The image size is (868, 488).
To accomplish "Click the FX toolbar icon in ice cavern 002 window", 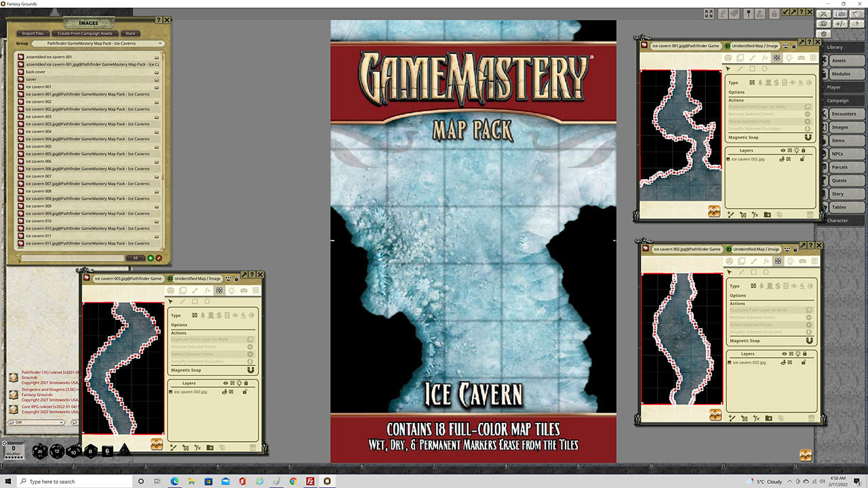I will 764,261.
